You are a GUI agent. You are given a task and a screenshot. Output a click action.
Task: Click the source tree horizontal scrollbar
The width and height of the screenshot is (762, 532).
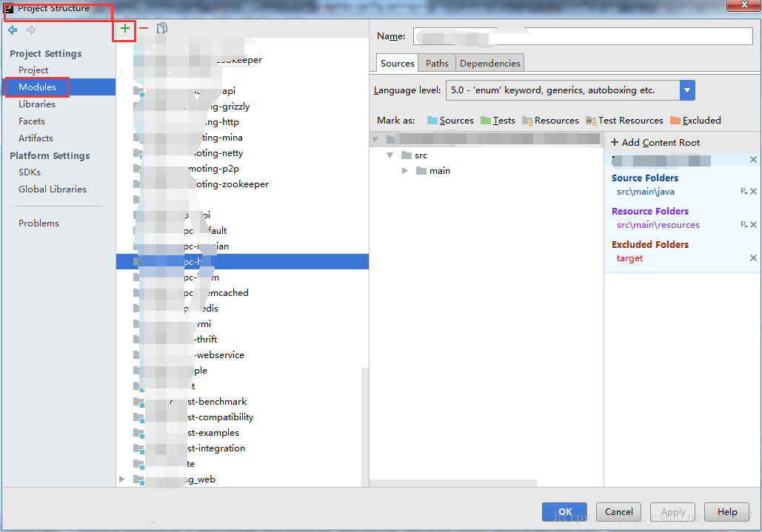point(453,483)
